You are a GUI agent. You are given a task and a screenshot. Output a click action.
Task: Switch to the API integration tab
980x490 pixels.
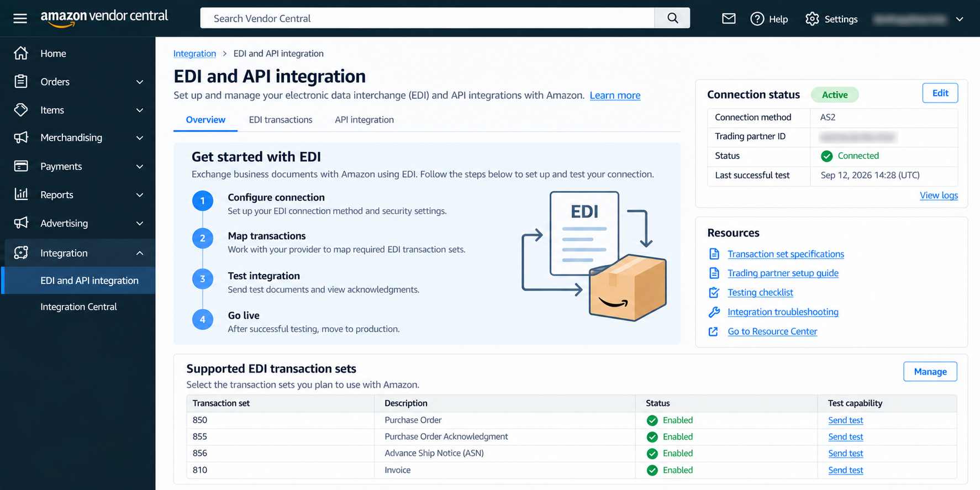[364, 120]
